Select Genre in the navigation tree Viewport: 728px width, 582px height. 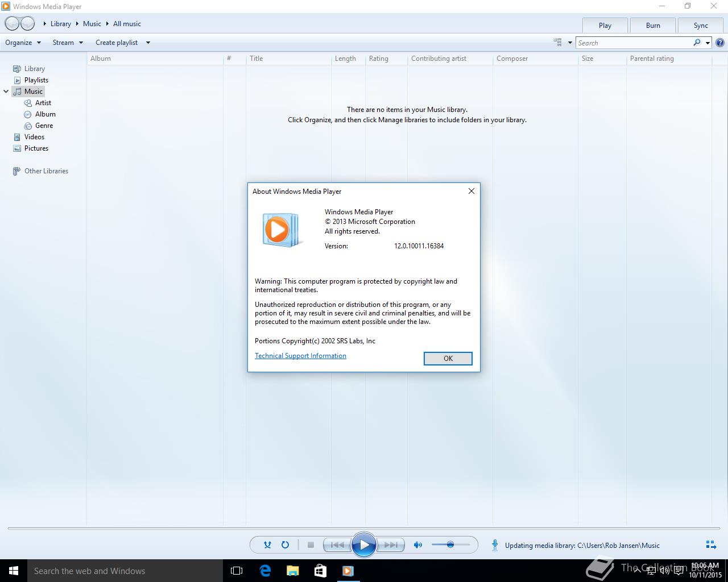44,126
